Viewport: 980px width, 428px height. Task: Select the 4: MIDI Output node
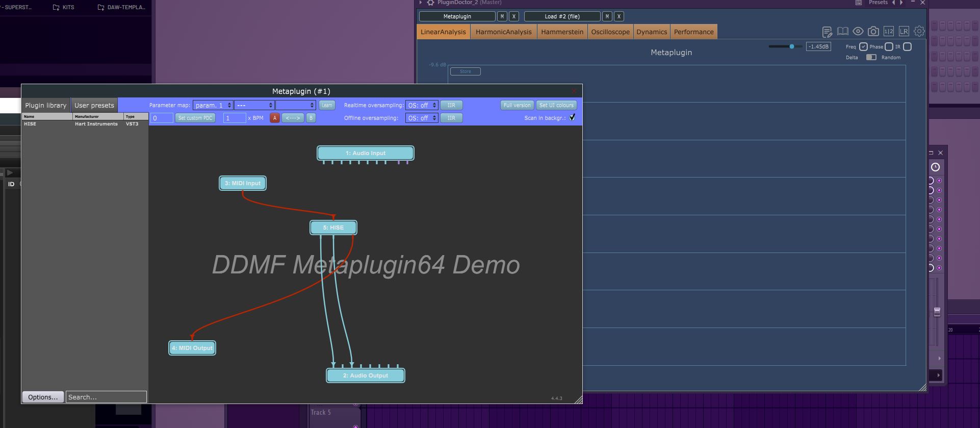coord(192,348)
